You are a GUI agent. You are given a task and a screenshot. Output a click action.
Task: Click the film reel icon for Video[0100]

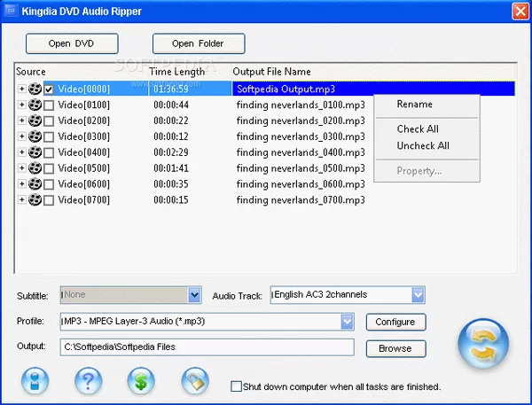[35, 105]
